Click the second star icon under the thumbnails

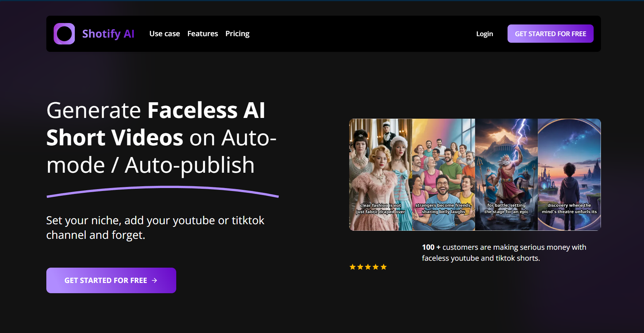(x=360, y=267)
